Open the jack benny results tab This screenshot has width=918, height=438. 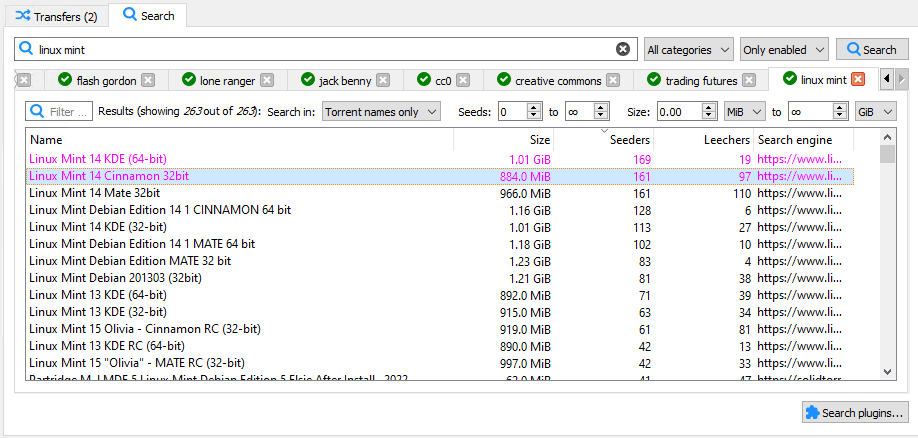coord(345,80)
